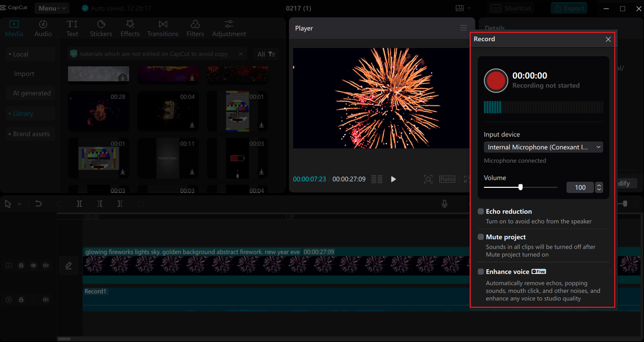Click the Undo arrow icon

click(38, 204)
